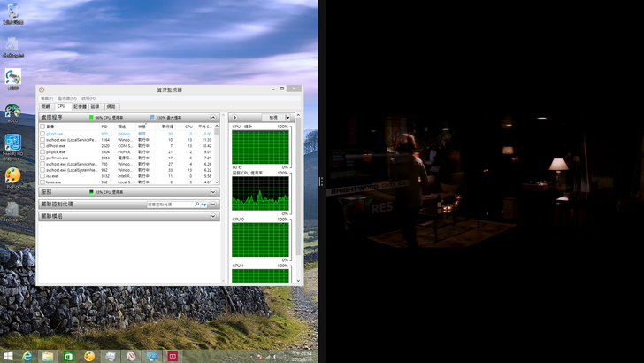Open the 檔案(F) menu
The height and width of the screenshot is (363, 644).
point(46,98)
